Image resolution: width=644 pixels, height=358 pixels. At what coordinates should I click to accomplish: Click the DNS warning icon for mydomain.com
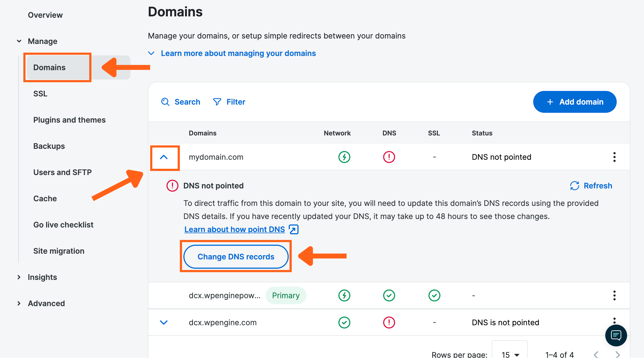(x=389, y=157)
